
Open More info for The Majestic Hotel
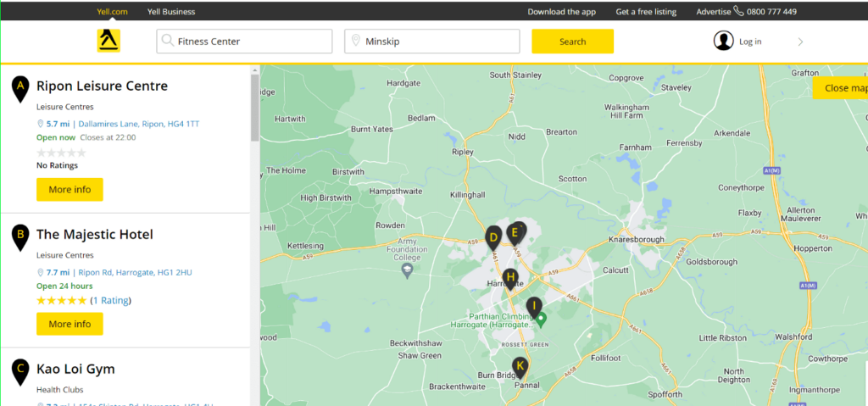70,324
